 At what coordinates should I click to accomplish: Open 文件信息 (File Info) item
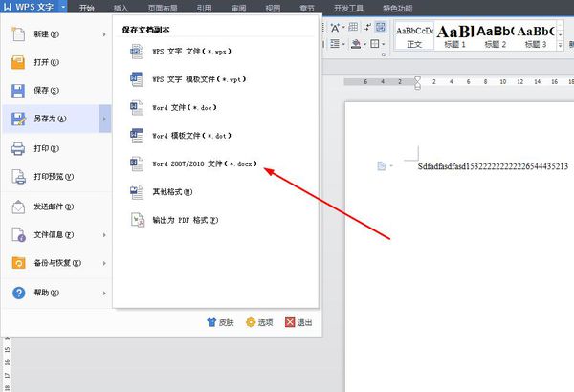point(56,235)
